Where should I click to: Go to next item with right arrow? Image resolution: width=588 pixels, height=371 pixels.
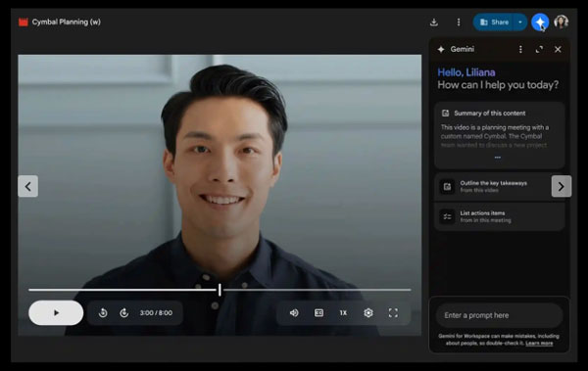[562, 186]
